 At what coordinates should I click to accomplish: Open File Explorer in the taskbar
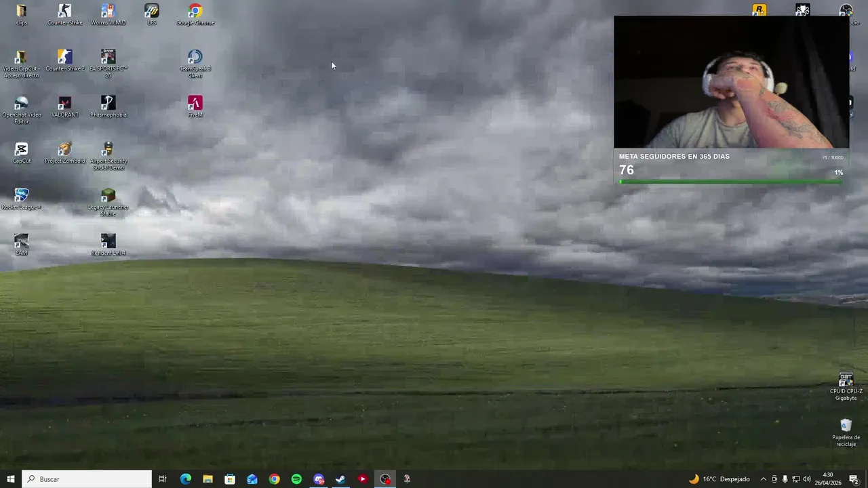208,479
